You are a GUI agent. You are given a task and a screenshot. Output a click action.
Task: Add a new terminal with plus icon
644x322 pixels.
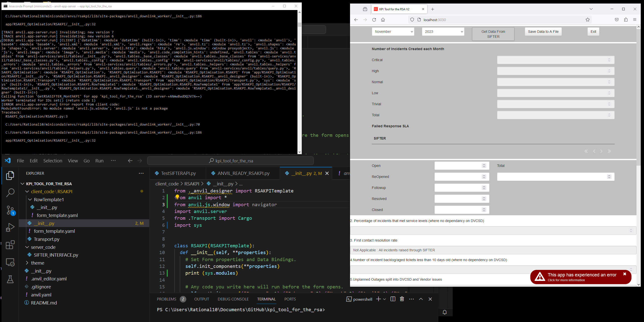click(x=378, y=299)
